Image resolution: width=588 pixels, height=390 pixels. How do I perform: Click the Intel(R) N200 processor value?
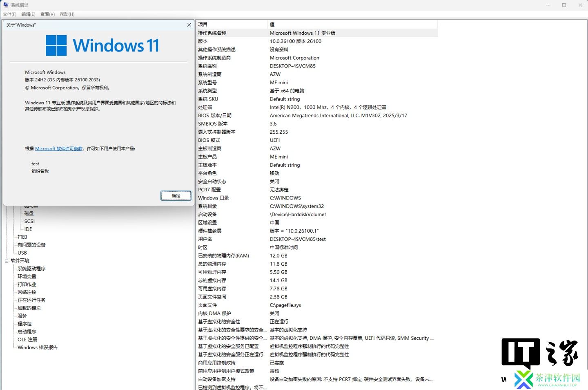tap(328, 108)
